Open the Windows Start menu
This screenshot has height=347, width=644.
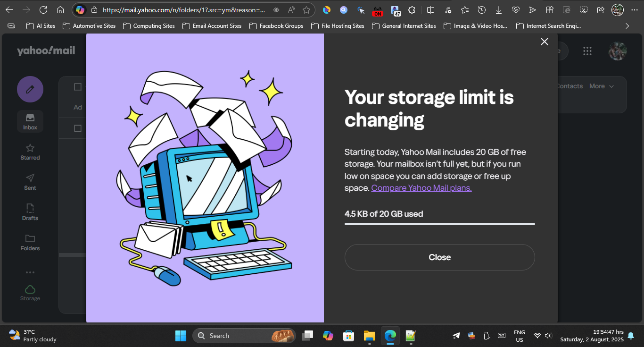[x=181, y=336]
